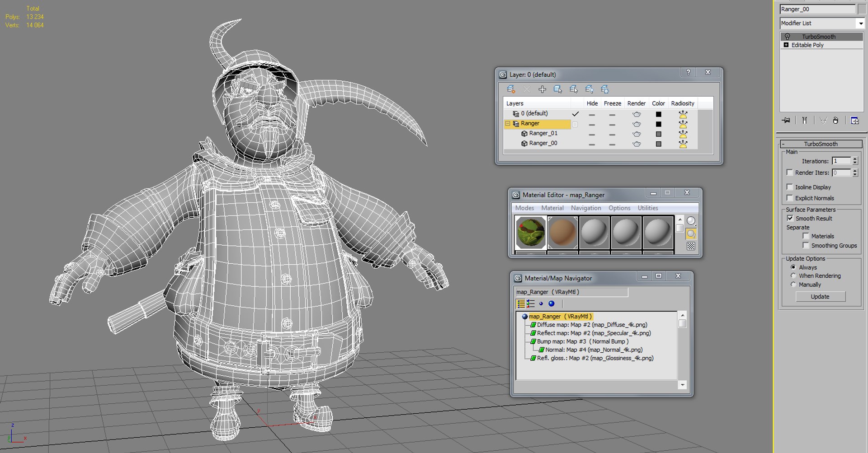The width and height of the screenshot is (868, 453).
Task: Click Configure Modifier Sets icon
Action: (x=854, y=120)
